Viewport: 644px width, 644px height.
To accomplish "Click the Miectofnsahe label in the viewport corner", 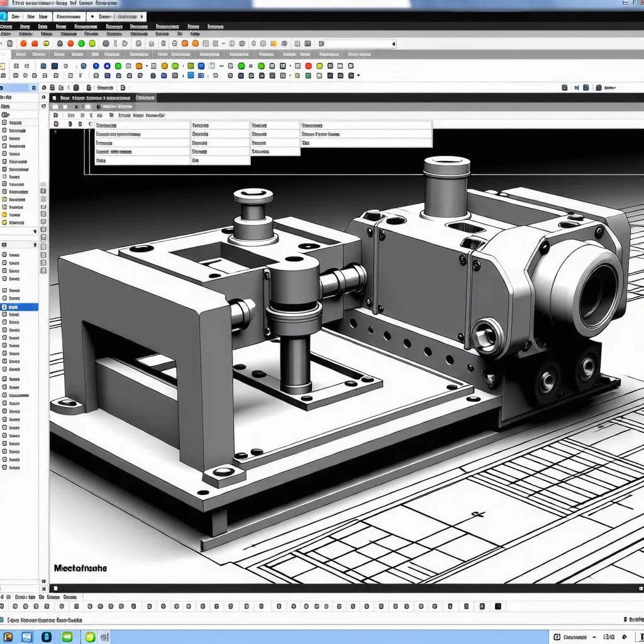I will tap(80, 569).
